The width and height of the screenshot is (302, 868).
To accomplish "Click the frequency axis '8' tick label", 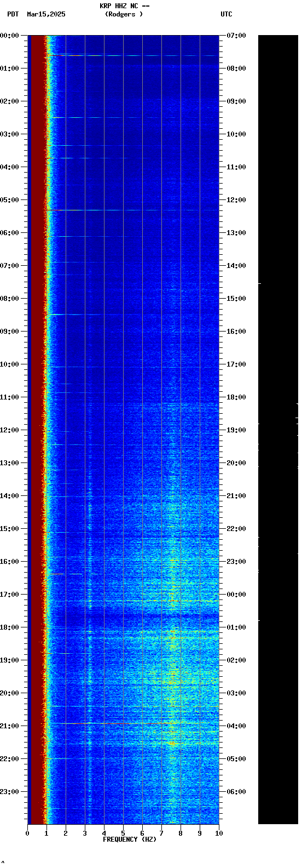I will 181,833.
